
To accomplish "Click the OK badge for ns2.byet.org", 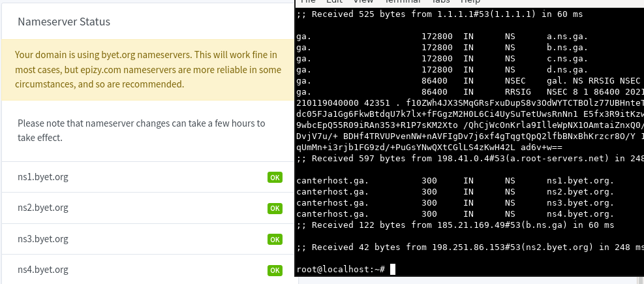I will [275, 208].
